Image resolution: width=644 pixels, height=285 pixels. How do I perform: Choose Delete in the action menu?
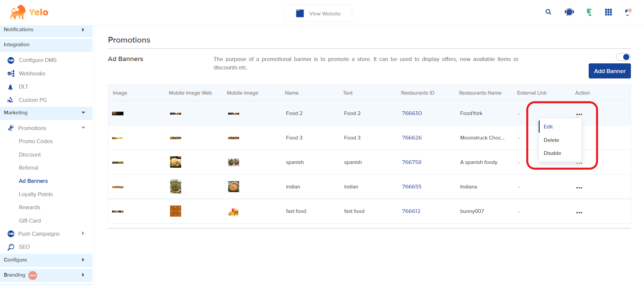click(x=551, y=140)
